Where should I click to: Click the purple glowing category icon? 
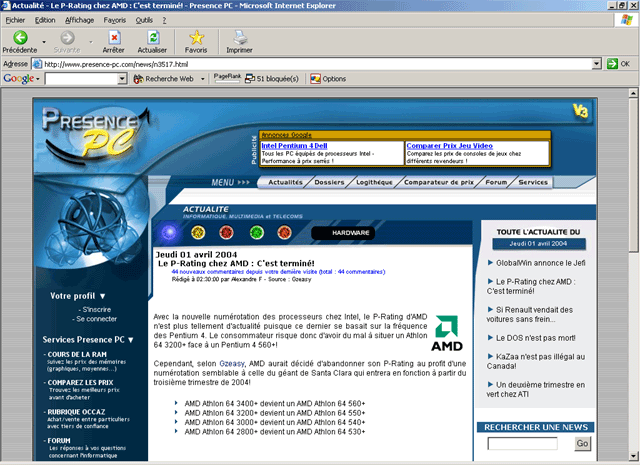169,233
